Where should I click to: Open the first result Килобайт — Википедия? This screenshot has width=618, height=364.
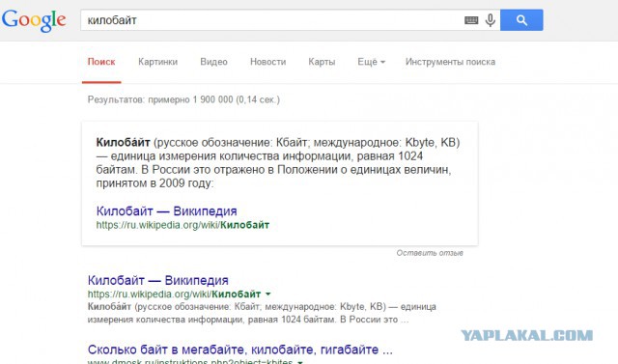(x=158, y=280)
